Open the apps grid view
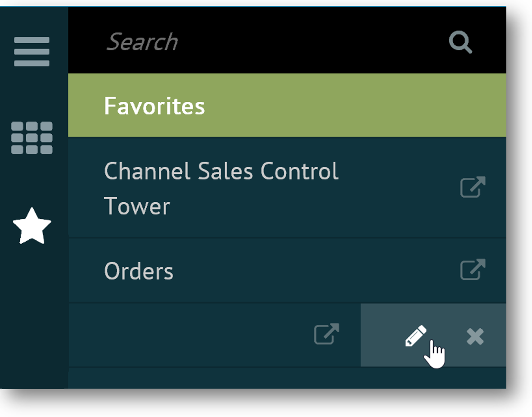 pos(32,138)
